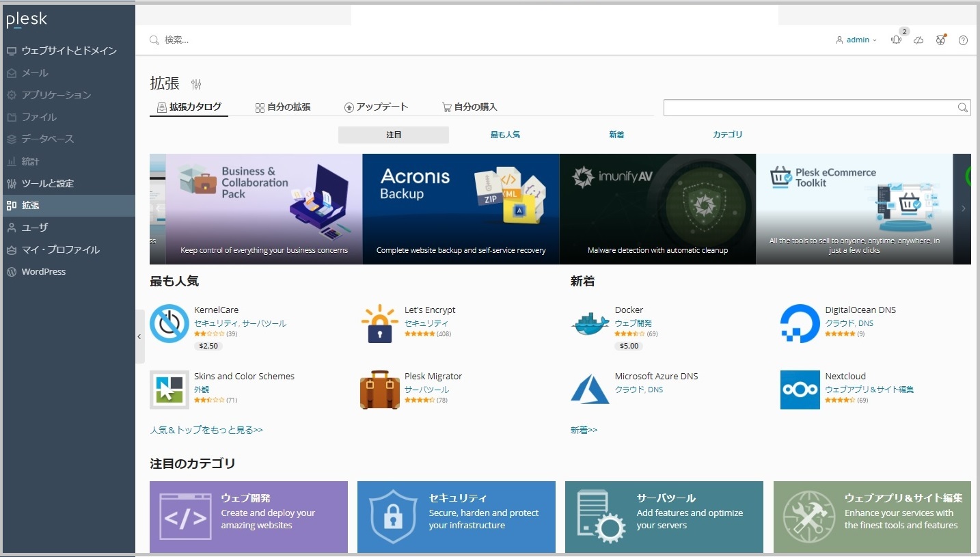The height and width of the screenshot is (557, 980).
Task: Show previous carousel banner with left arrow
Action: tap(158, 208)
